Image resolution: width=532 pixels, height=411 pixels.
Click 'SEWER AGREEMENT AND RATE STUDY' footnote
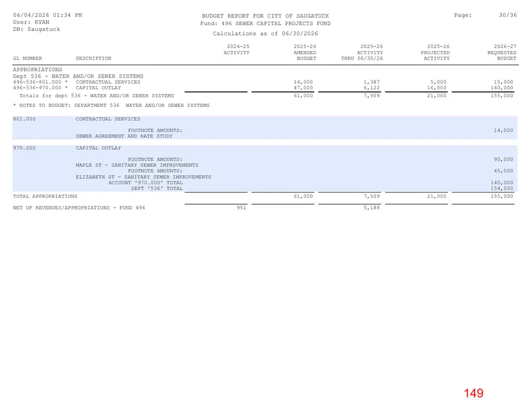point(124,136)
